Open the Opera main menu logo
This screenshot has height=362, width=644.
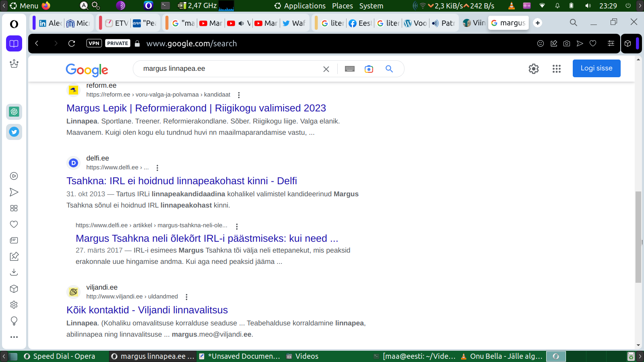[x=14, y=24]
